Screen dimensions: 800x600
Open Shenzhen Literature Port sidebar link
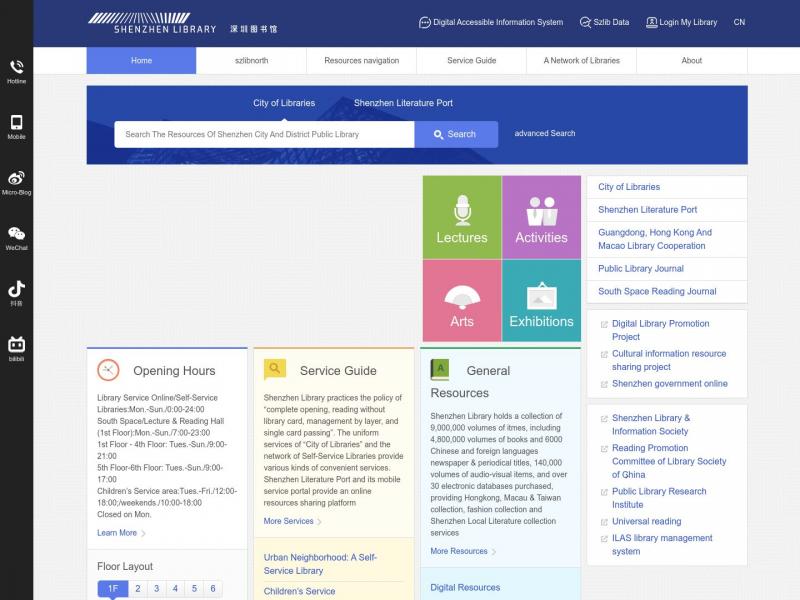[647, 210]
